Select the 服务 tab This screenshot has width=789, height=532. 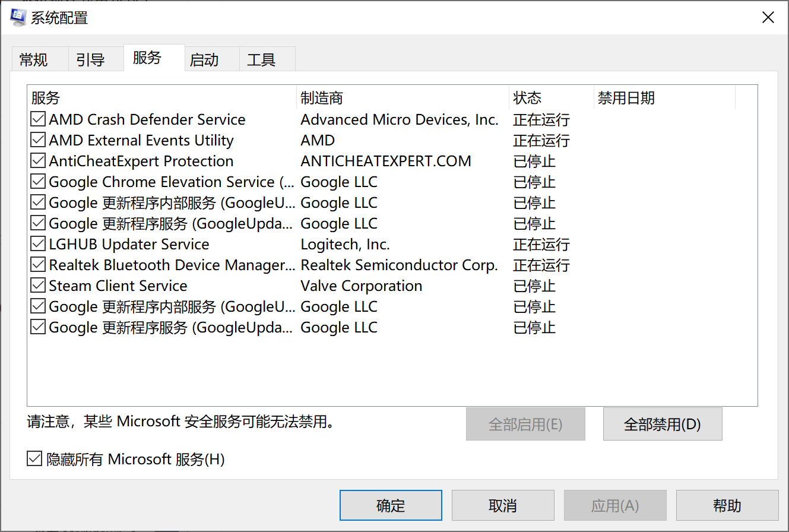point(154,58)
